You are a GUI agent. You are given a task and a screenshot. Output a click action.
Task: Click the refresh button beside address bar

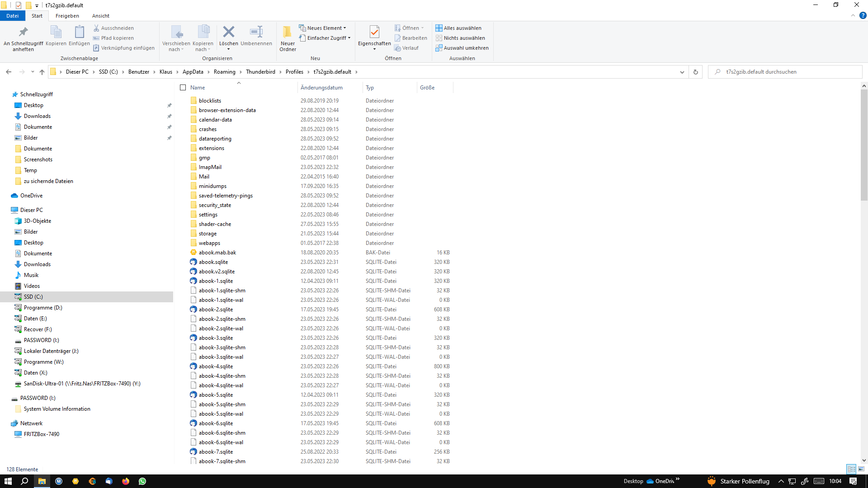pos(695,72)
